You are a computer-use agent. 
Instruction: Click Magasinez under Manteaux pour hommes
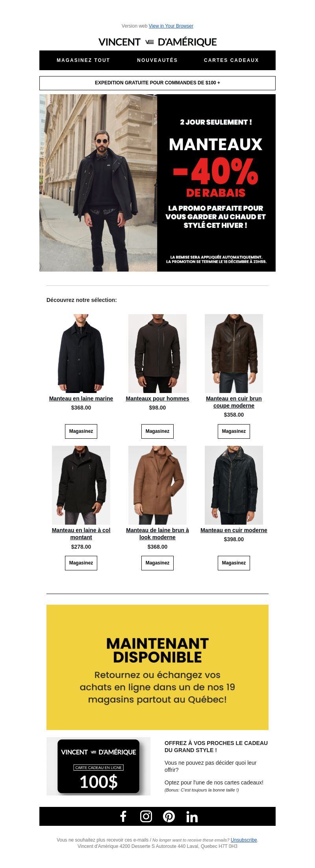point(157,431)
